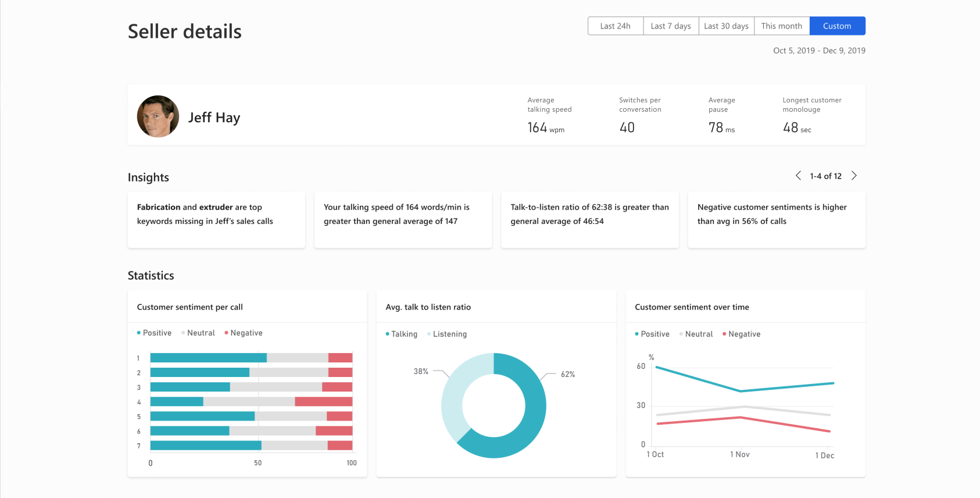Image resolution: width=980 pixels, height=498 pixels.
Task: Switch to Last 7 days range
Action: click(x=671, y=26)
